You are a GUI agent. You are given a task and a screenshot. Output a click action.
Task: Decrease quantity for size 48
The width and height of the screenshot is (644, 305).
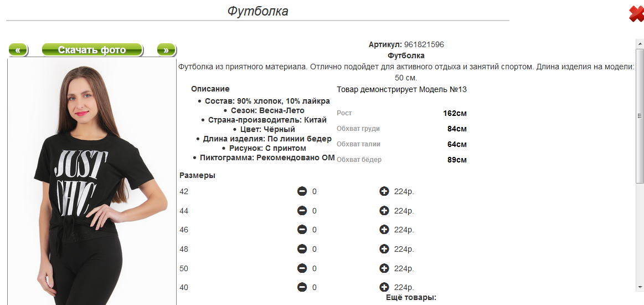[302, 248]
